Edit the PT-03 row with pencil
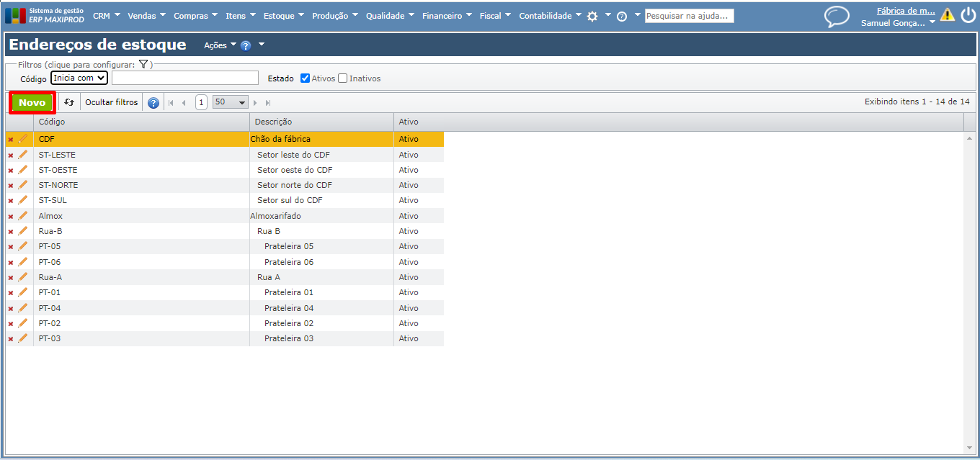 pyautogui.click(x=23, y=338)
